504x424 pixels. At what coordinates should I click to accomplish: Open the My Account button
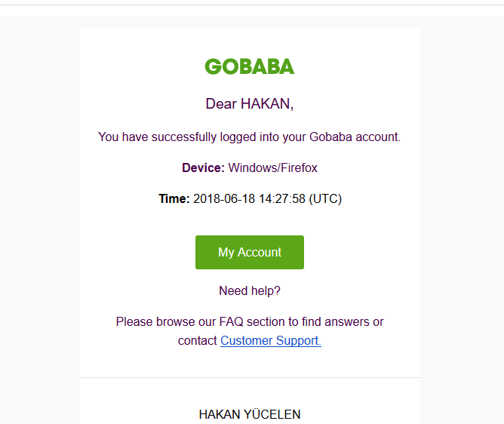(x=249, y=252)
